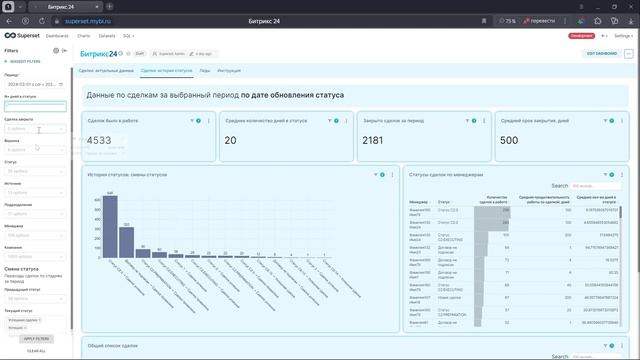
Task: Expand Воронка filter dropdown
Action: [x=35, y=150]
